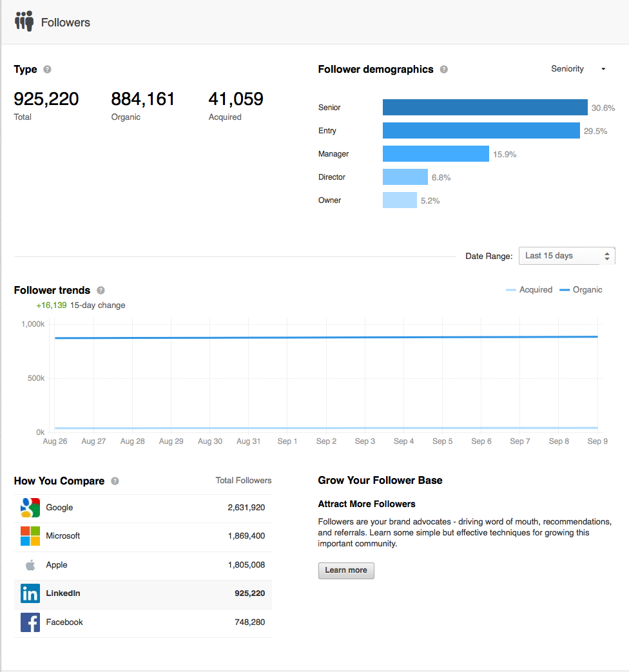The width and height of the screenshot is (629, 672).
Task: Click the Google logo icon
Action: coord(30,508)
